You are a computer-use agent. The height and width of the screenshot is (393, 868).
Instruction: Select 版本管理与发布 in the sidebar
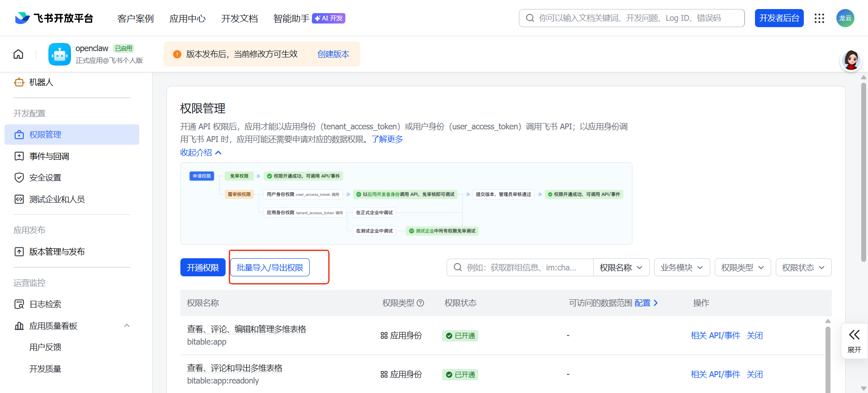click(57, 252)
